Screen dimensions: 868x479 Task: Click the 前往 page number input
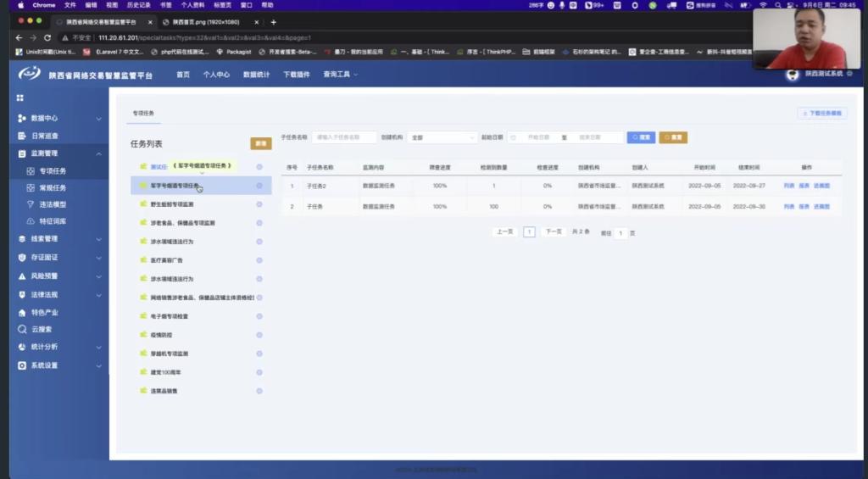620,233
